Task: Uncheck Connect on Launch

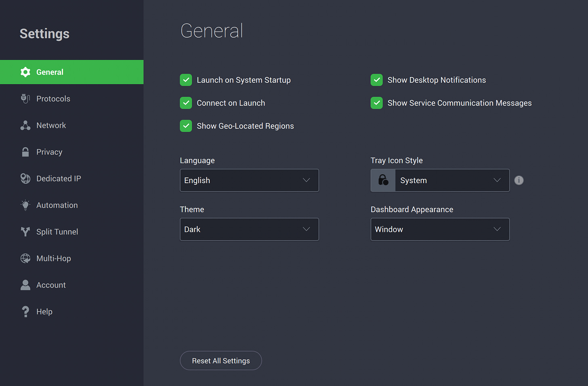Action: coord(186,103)
